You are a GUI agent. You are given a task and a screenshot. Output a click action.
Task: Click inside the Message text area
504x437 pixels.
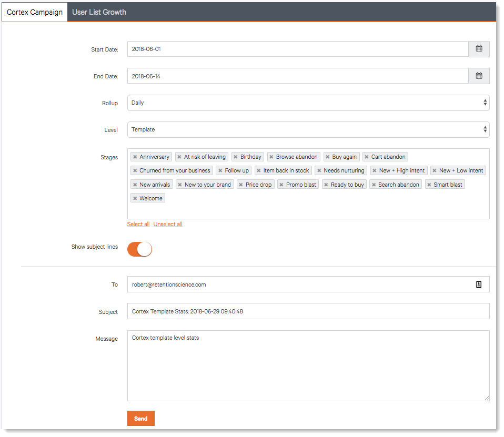click(308, 365)
